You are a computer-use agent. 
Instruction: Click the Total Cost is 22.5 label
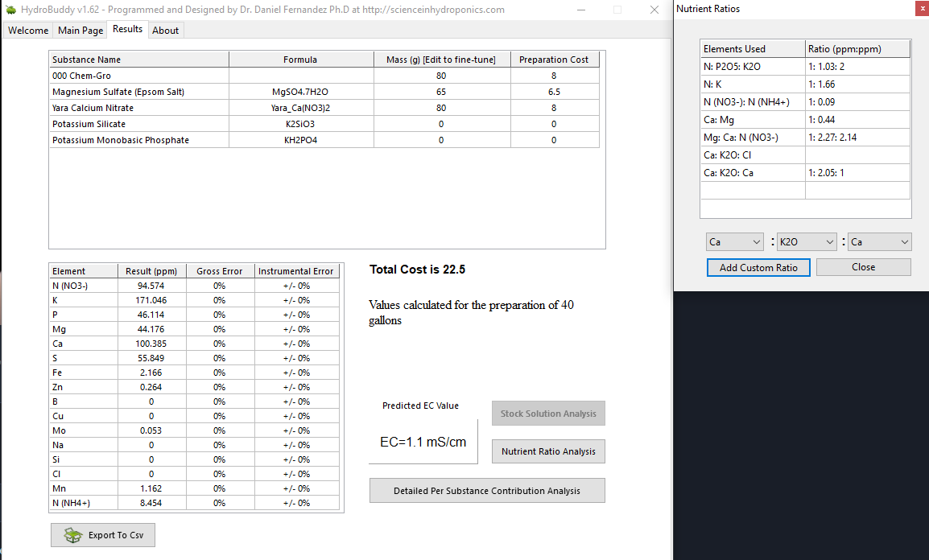[418, 270]
